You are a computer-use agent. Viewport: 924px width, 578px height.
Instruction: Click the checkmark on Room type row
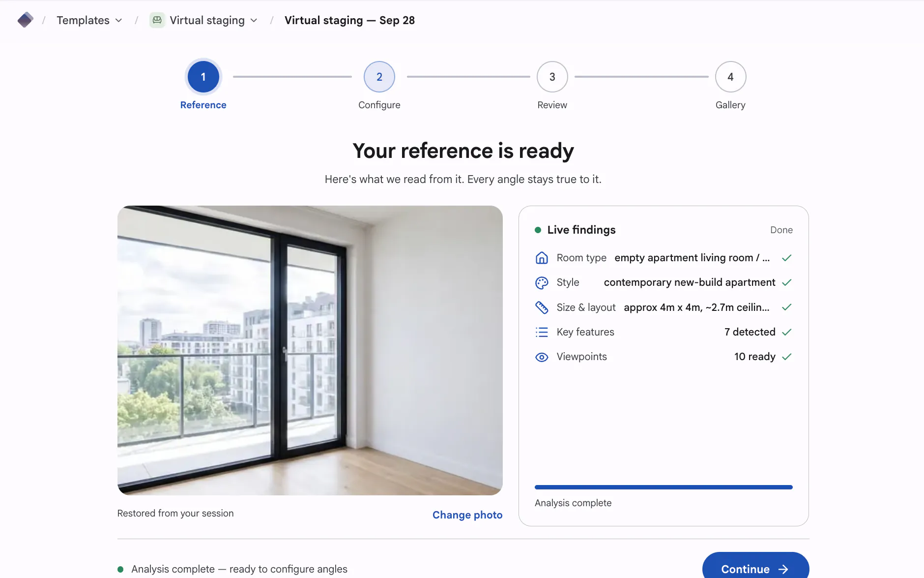click(786, 258)
